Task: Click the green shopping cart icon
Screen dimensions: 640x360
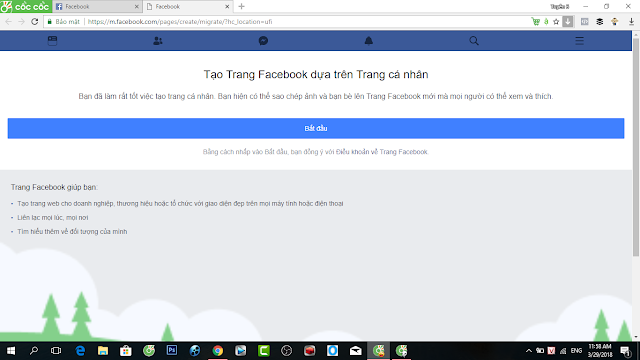Action: [x=536, y=22]
